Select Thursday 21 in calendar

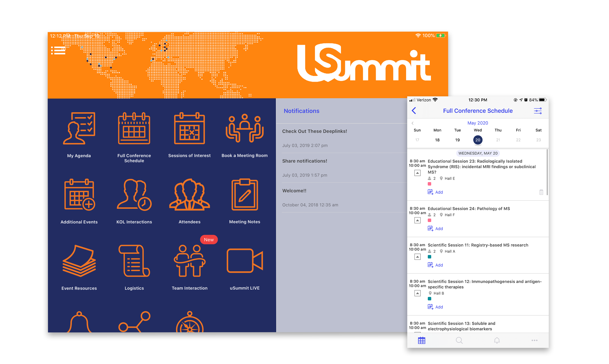(x=498, y=140)
